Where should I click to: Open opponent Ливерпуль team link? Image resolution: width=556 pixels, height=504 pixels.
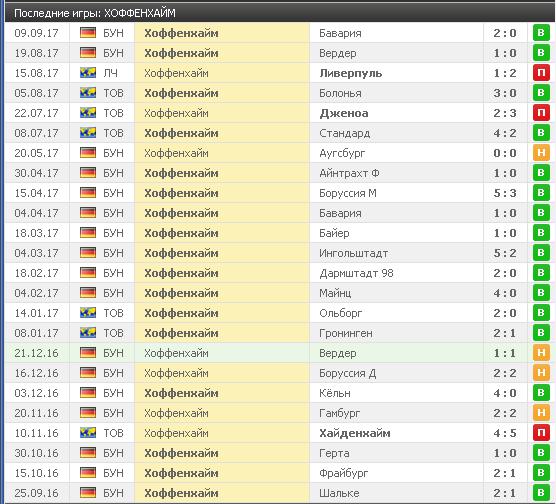[x=350, y=73]
